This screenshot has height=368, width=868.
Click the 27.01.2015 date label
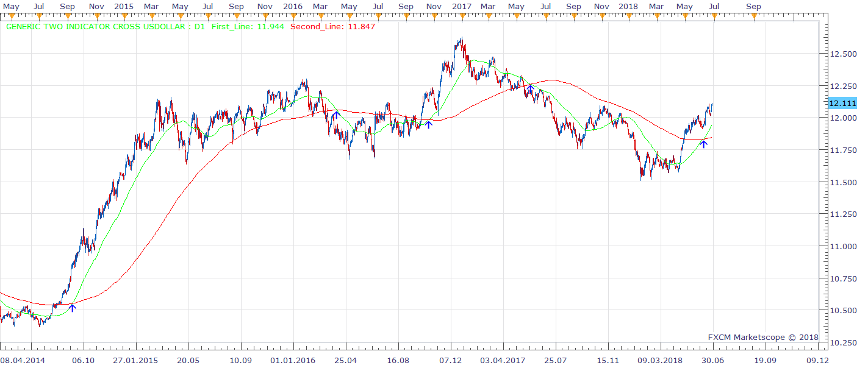click(136, 361)
